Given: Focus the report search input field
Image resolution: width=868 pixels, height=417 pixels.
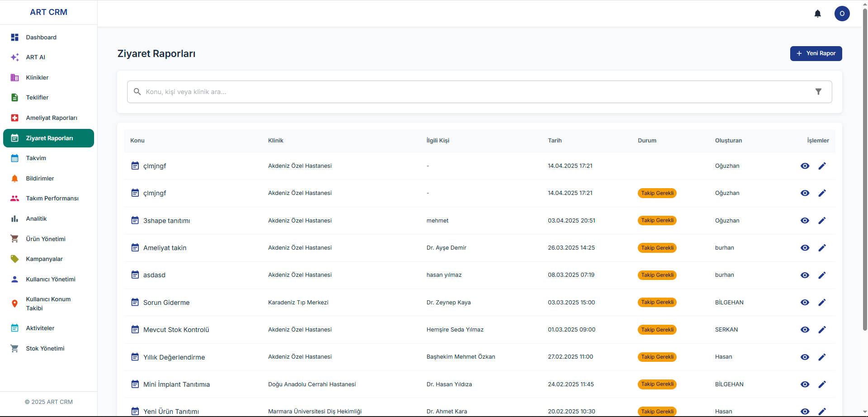Looking at the screenshot, I should coord(475,92).
